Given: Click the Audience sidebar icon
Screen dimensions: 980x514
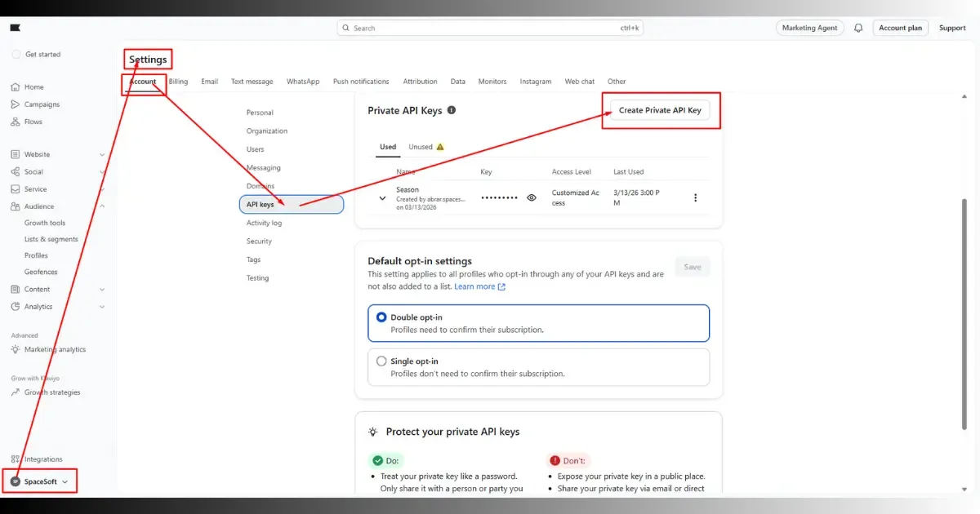Looking at the screenshot, I should tap(16, 206).
